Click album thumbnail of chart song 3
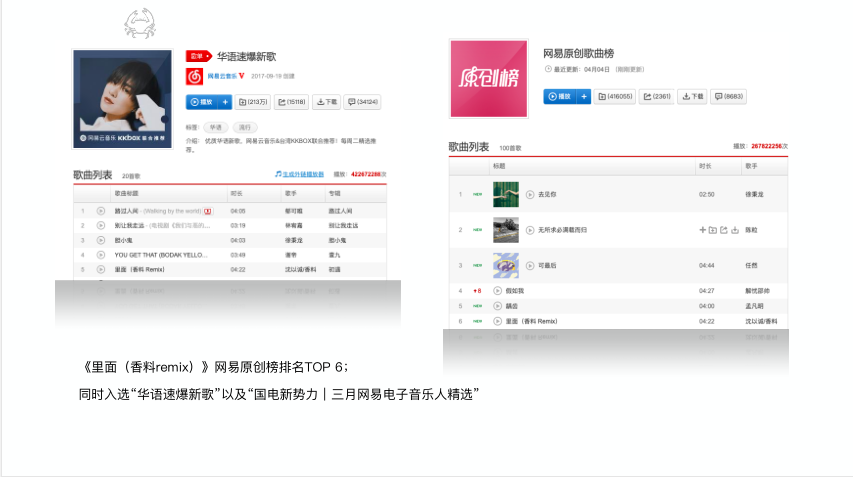853x477 pixels. point(506,265)
